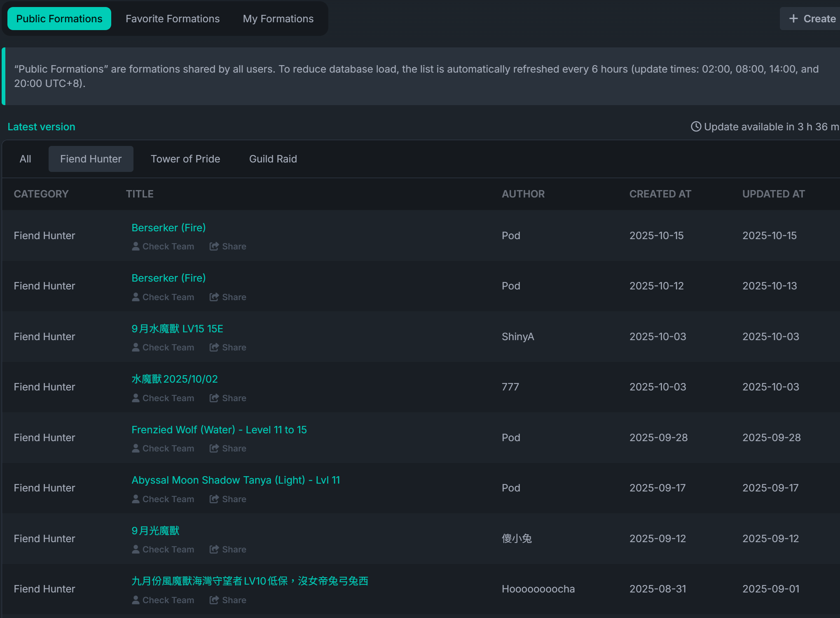This screenshot has height=618, width=840.
Task: Click the plus icon on the Create button
Action: (x=793, y=19)
